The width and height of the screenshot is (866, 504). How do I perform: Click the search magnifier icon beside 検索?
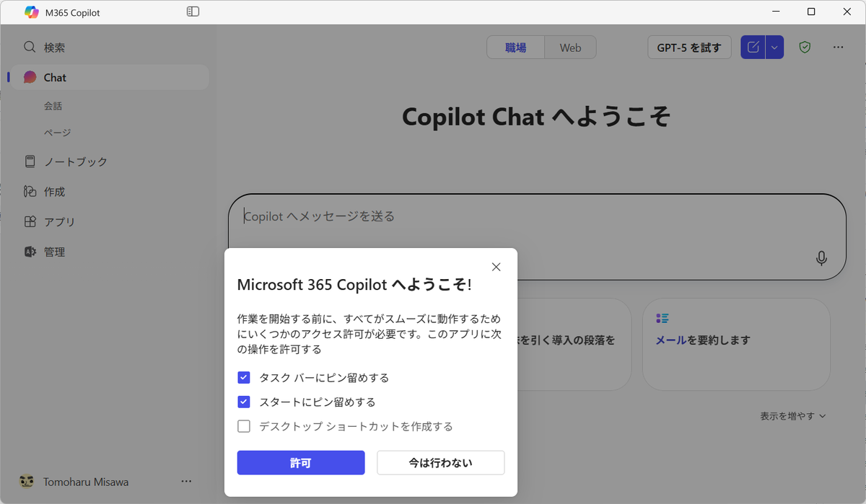(30, 47)
